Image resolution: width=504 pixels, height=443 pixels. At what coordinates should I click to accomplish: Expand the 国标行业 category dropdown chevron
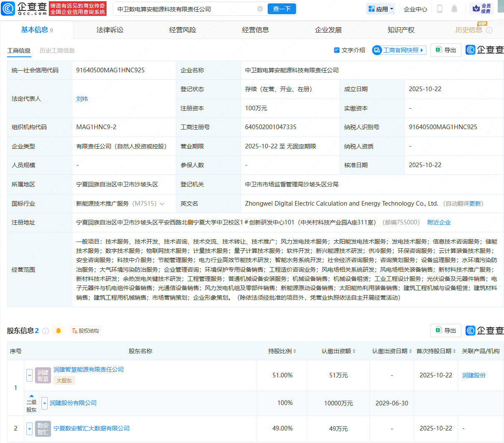coord(162,204)
